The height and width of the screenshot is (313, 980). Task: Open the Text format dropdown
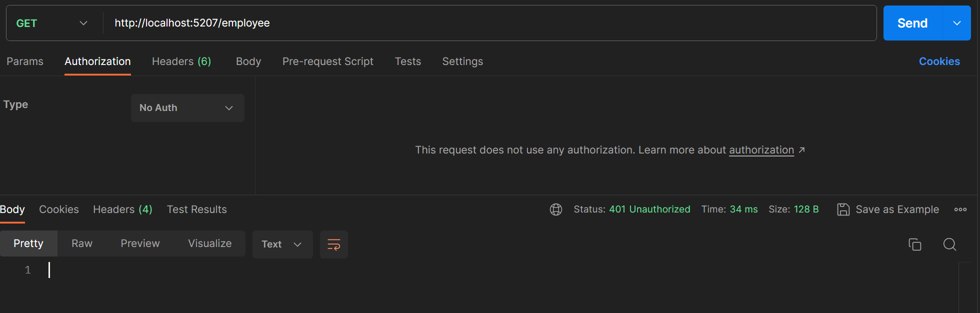click(x=282, y=244)
